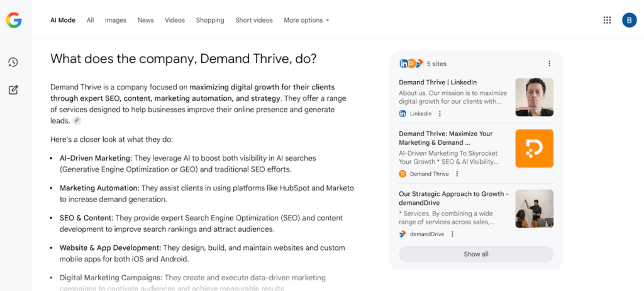Click the 'Website & App Development:' bullet heading
644x291 pixels.
[111, 248]
